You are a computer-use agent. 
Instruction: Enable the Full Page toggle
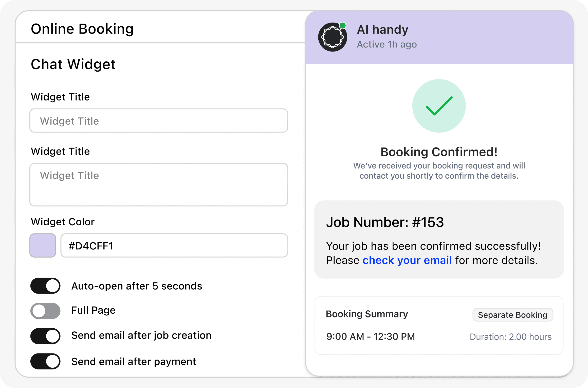pos(46,311)
